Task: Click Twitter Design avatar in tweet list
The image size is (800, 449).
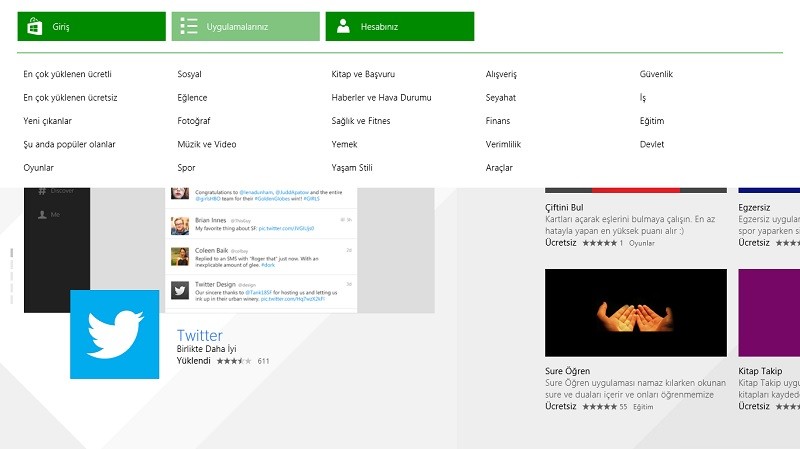Action: [180, 290]
